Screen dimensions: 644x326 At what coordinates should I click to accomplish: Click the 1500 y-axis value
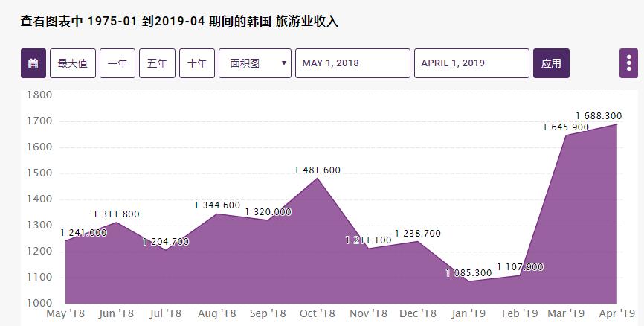pos(39,173)
